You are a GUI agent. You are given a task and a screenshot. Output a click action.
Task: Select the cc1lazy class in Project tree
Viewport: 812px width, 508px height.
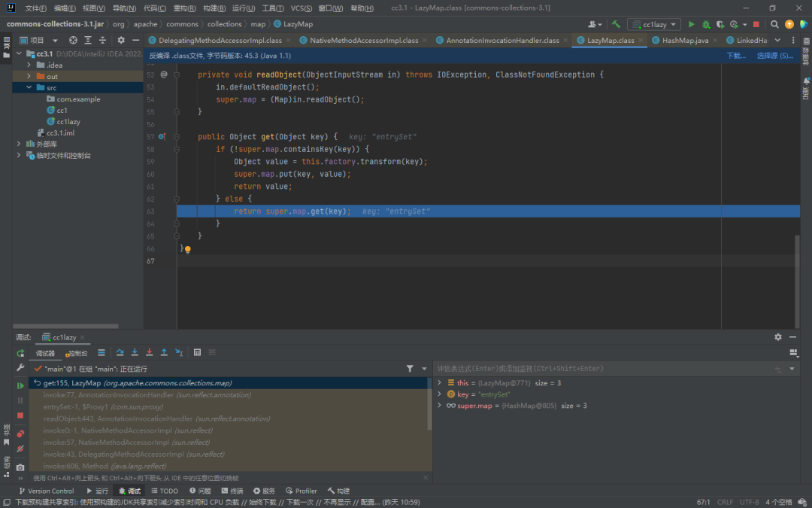click(x=68, y=121)
